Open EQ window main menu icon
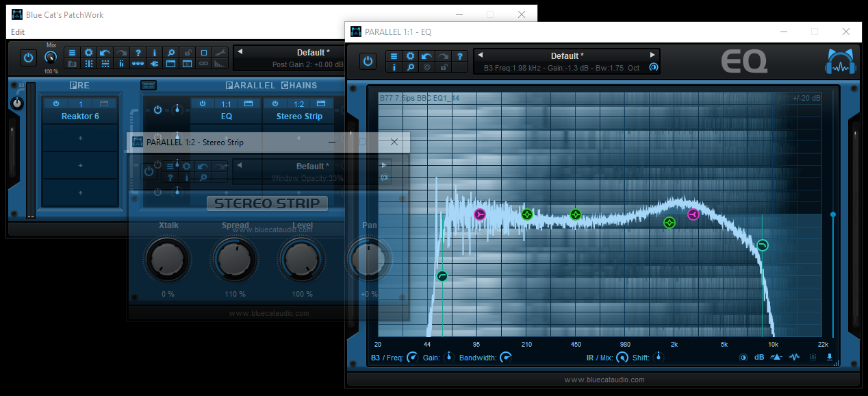The image size is (868, 396). pyautogui.click(x=394, y=56)
